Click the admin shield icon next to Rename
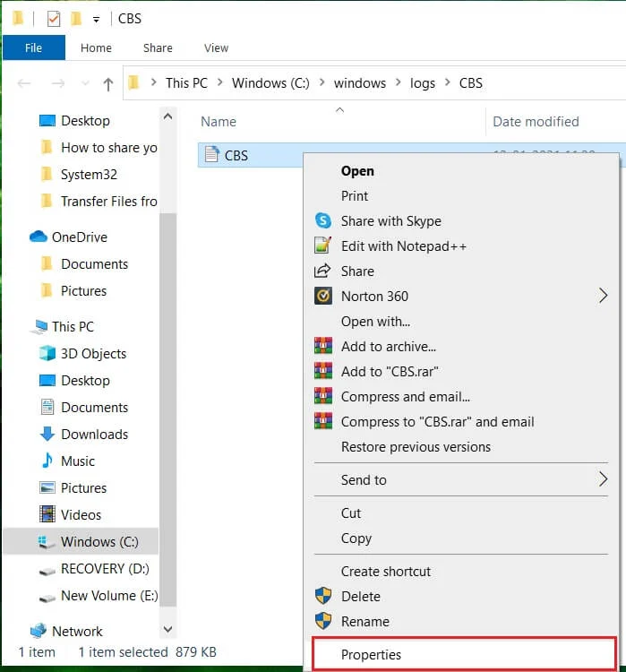The image size is (626, 672). click(x=323, y=621)
